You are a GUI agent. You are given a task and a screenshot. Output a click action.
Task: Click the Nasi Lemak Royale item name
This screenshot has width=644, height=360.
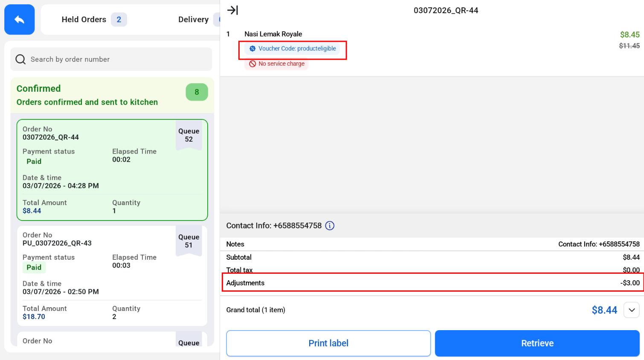tap(273, 34)
